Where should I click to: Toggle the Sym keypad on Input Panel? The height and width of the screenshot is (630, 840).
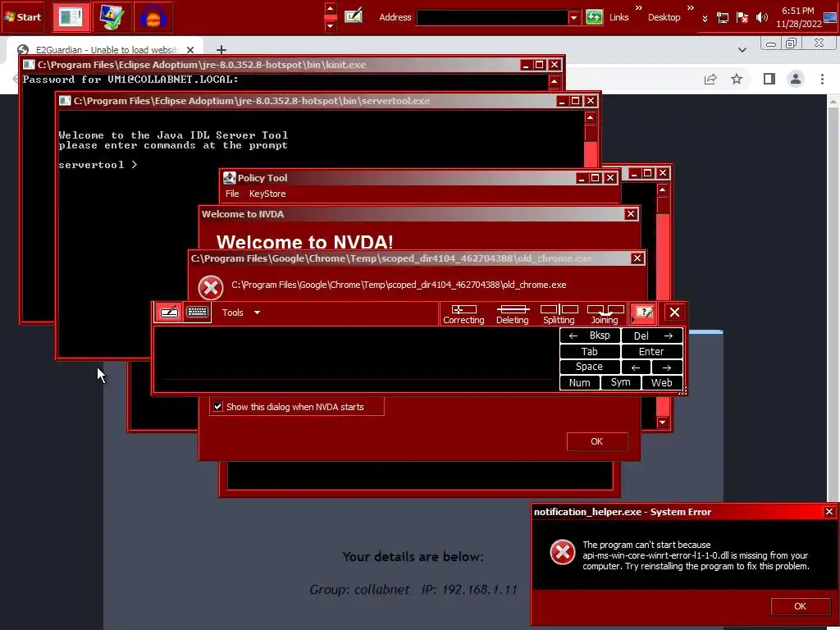(621, 382)
